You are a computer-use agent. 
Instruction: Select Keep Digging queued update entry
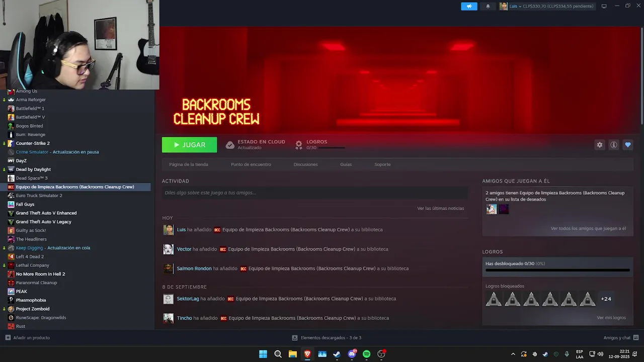pos(53,248)
